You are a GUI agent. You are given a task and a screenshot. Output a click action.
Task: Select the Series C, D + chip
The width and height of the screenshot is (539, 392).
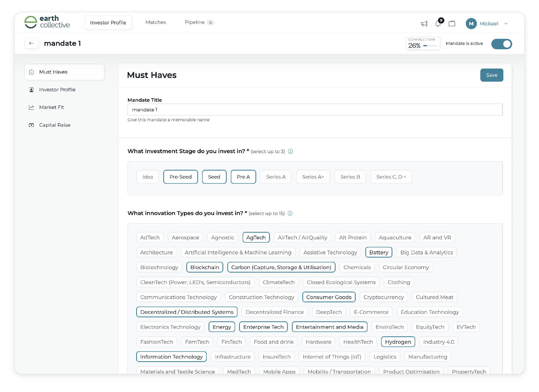click(391, 177)
